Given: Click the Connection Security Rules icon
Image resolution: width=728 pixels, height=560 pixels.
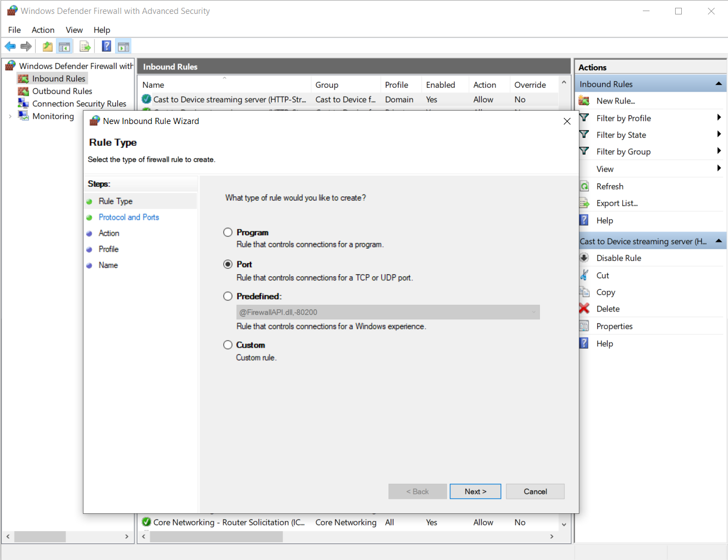Looking at the screenshot, I should click(23, 103).
